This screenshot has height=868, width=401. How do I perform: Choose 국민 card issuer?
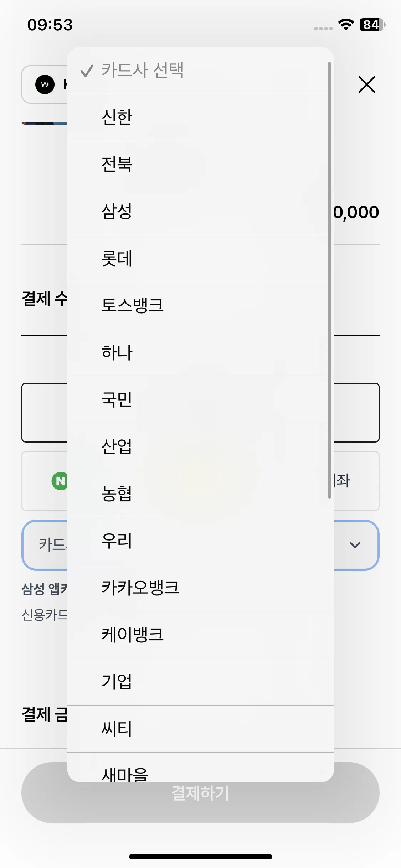200,400
